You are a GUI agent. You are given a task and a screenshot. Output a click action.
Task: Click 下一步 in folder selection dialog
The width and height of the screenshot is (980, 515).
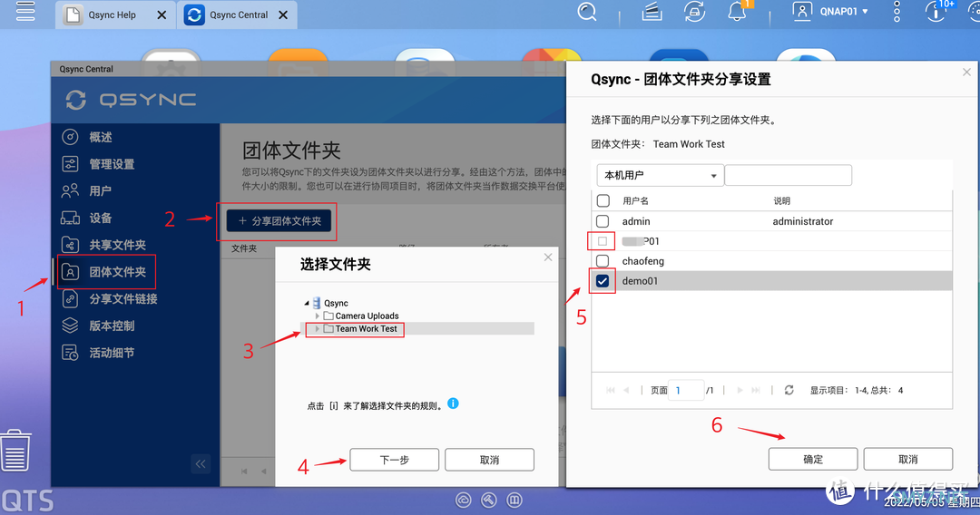pyautogui.click(x=395, y=460)
